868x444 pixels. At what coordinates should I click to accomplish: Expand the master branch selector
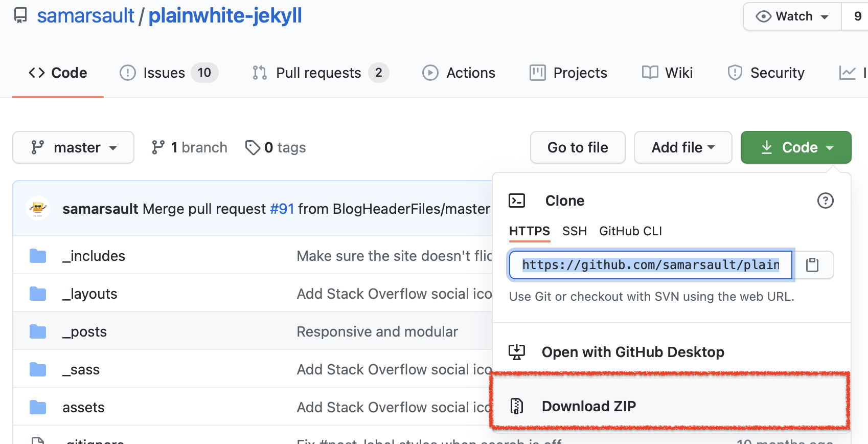pos(74,147)
